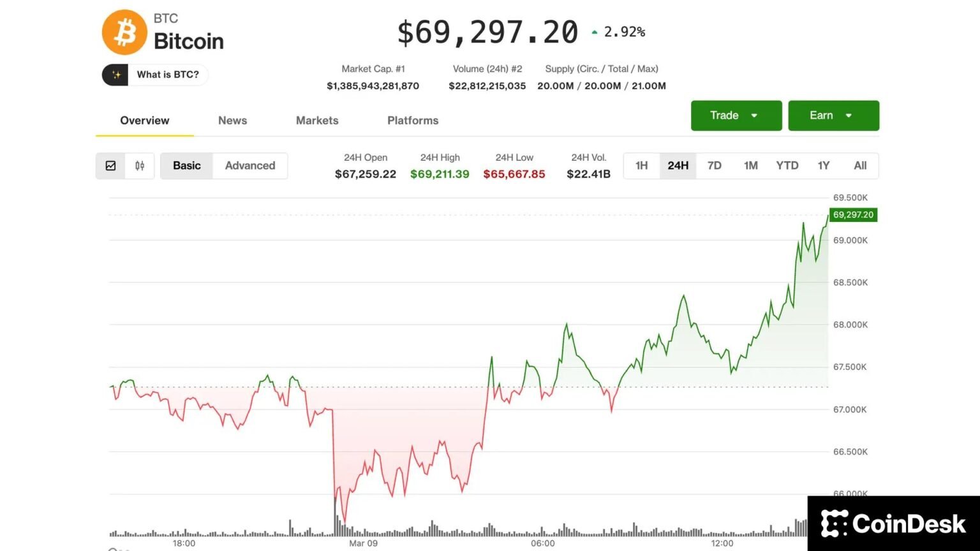Click the green up arrow beside 2.92%
This screenshot has width=980, height=551.
click(594, 31)
